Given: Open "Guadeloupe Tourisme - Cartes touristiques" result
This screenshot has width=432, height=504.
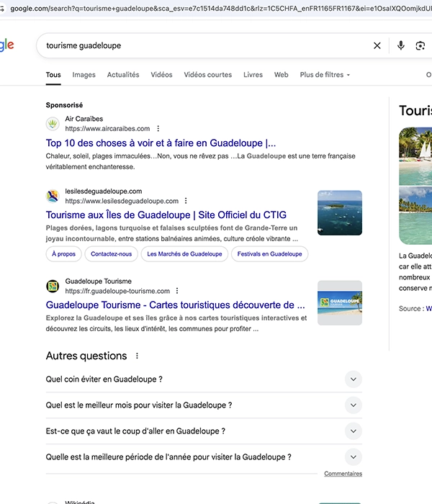Looking at the screenshot, I should pos(176,305).
